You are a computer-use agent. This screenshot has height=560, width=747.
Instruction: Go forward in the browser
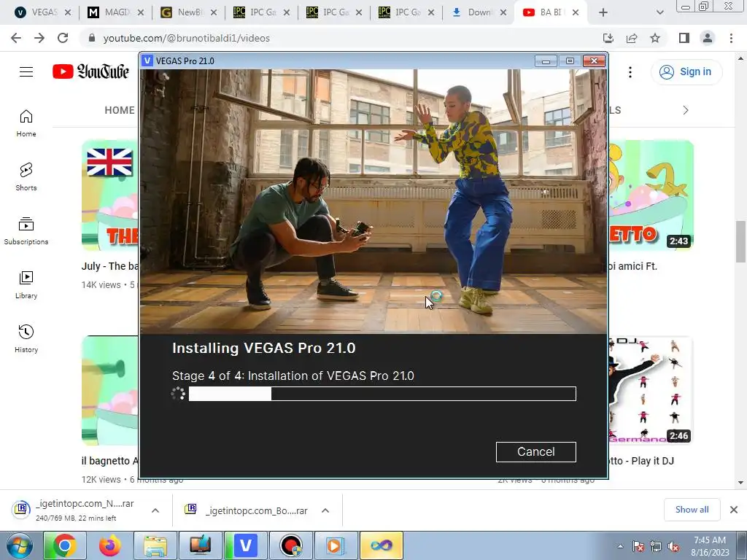pos(39,38)
